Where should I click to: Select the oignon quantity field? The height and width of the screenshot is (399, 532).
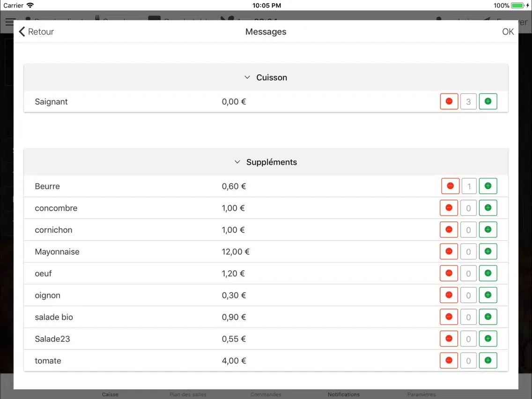(469, 295)
